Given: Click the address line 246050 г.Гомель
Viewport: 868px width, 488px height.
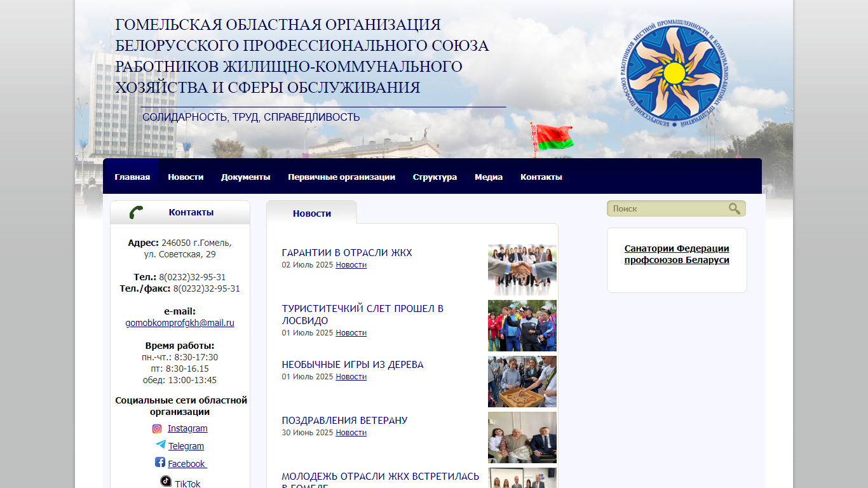Looking at the screenshot, I should click(180, 243).
